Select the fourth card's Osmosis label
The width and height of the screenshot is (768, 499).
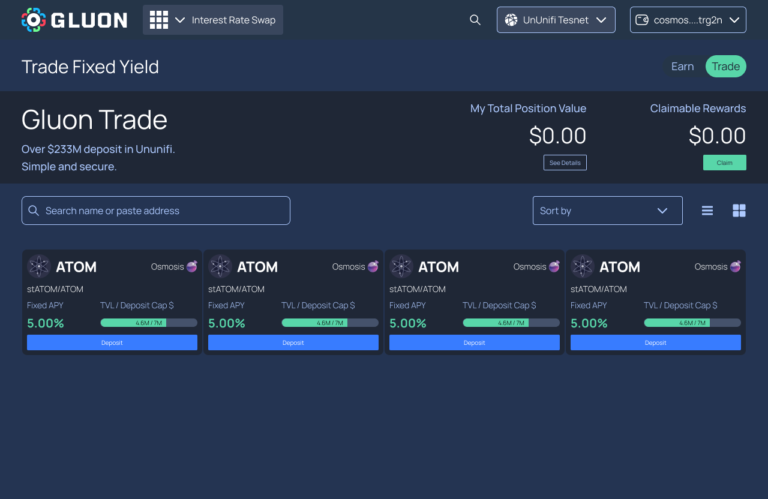[x=711, y=266]
